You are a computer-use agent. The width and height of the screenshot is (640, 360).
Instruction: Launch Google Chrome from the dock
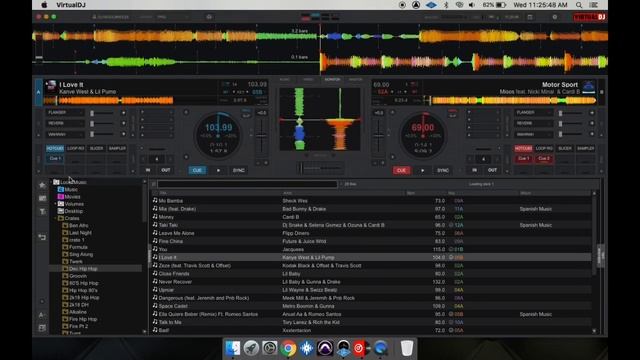(x=288, y=348)
